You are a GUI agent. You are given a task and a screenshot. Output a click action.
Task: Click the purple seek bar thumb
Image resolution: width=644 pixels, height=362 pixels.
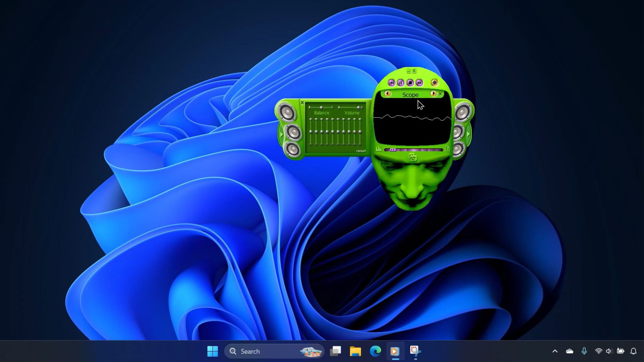coord(393,150)
